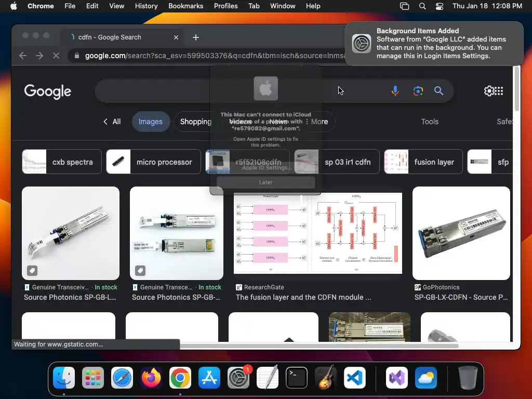Open the Tools options

tap(430, 122)
